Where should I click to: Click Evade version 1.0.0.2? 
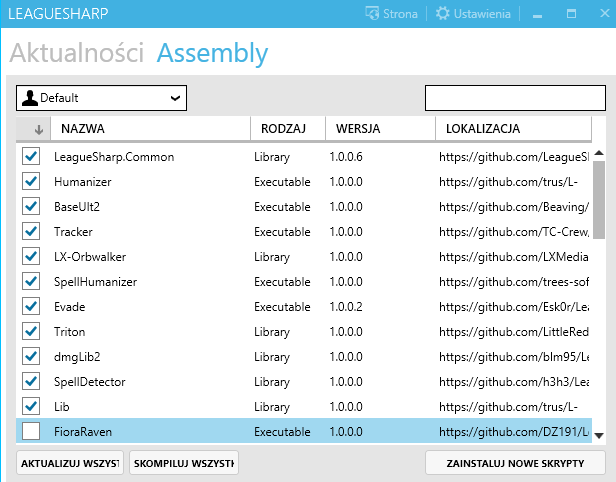pos(346,307)
